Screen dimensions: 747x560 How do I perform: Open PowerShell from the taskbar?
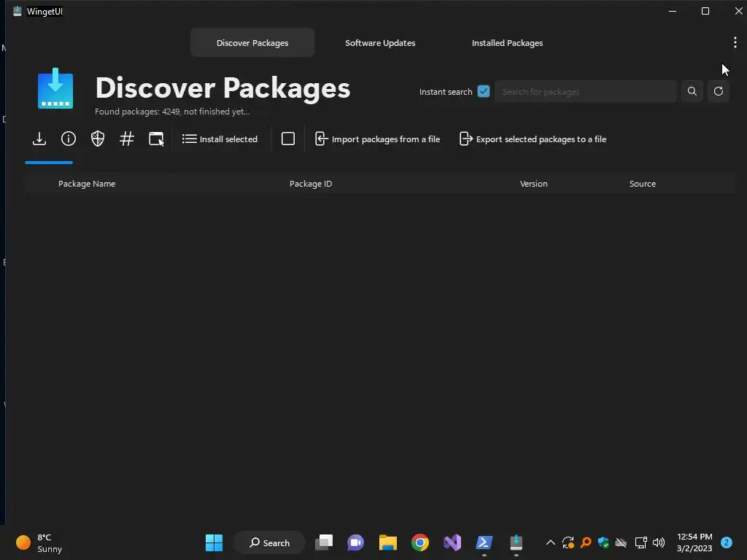click(x=484, y=542)
